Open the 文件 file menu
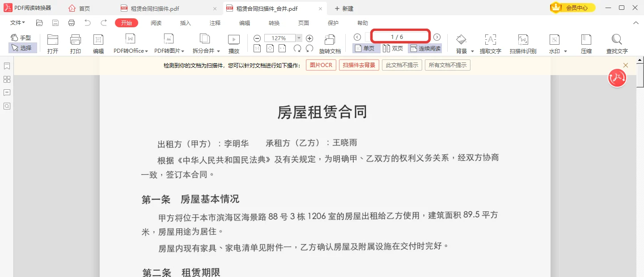 pyautogui.click(x=17, y=23)
